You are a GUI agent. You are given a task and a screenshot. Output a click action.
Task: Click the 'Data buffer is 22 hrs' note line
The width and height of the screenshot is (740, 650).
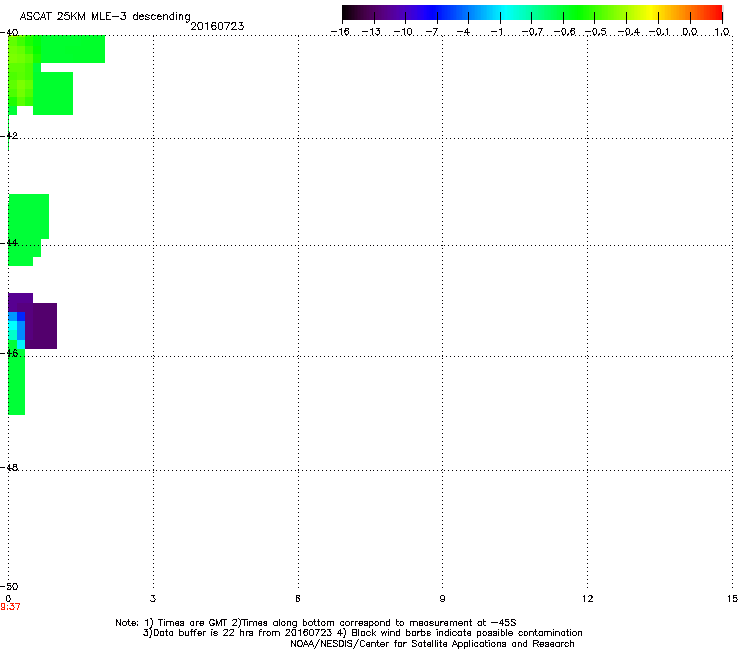click(x=362, y=633)
